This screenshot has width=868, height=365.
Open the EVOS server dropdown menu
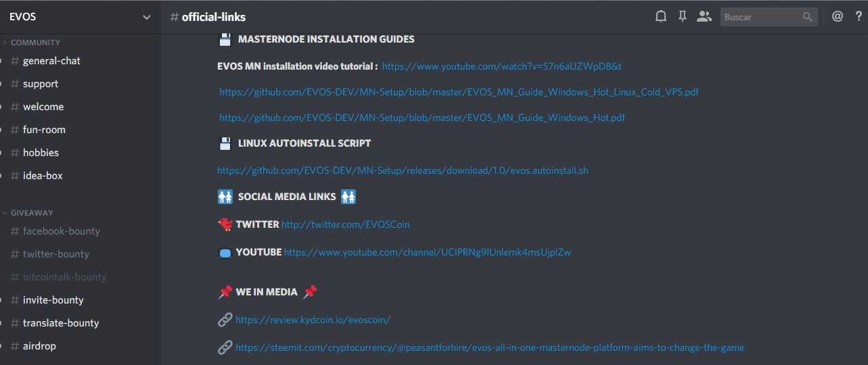[81, 17]
